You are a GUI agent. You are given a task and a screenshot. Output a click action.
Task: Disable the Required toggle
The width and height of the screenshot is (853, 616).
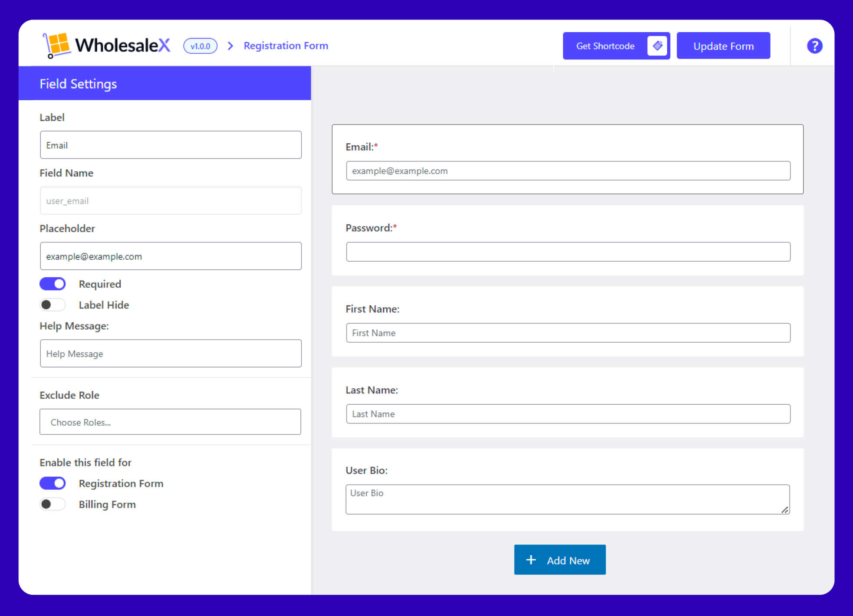pos(53,284)
